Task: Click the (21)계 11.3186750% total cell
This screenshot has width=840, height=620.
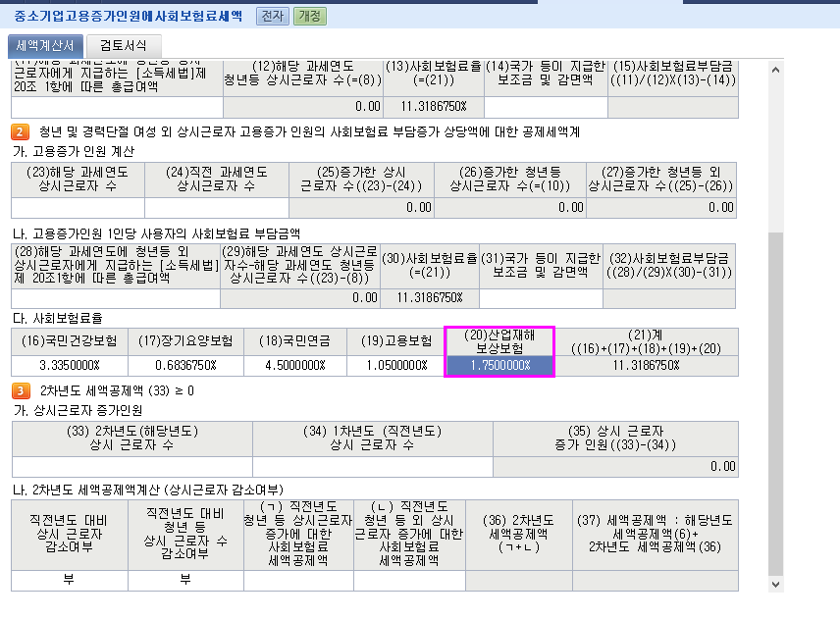Action: (646, 366)
